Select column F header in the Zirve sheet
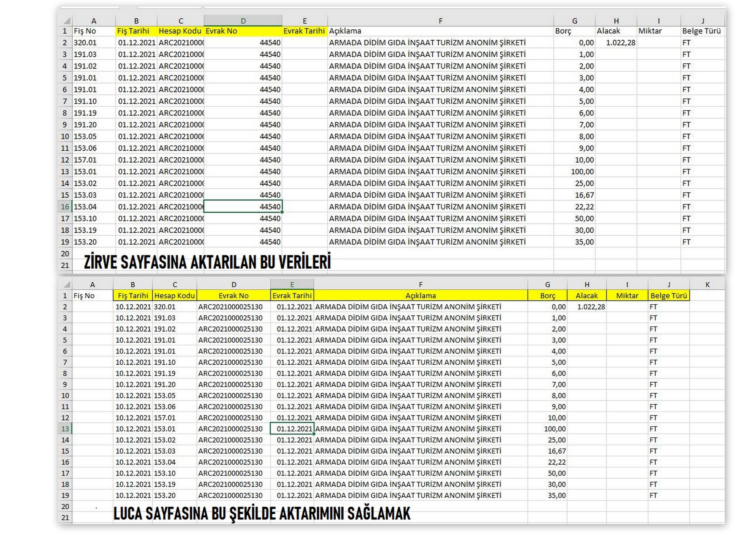The image size is (756, 535). pyautogui.click(x=441, y=21)
